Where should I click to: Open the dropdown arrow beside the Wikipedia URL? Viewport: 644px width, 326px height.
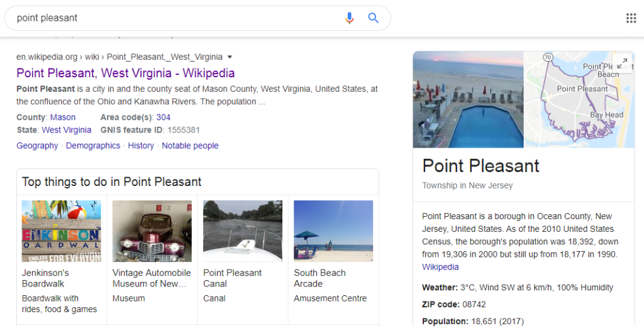pos(230,57)
